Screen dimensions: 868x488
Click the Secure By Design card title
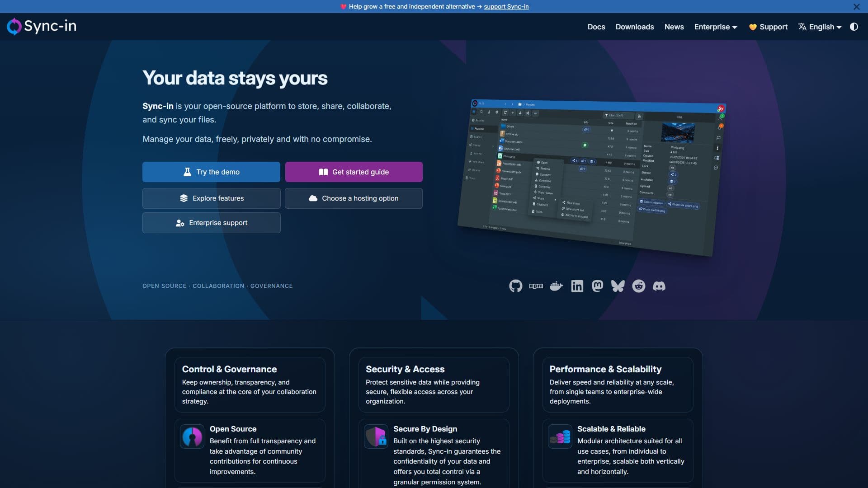click(x=425, y=429)
